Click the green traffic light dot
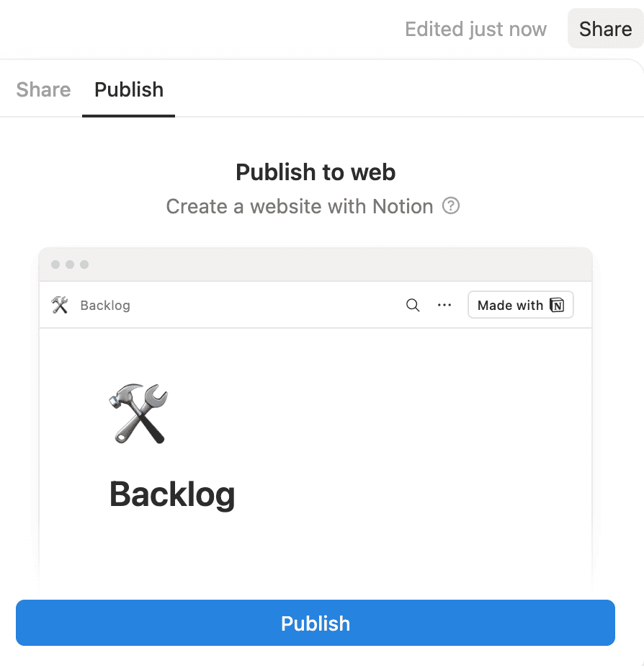This screenshot has width=644, height=666. point(86,265)
